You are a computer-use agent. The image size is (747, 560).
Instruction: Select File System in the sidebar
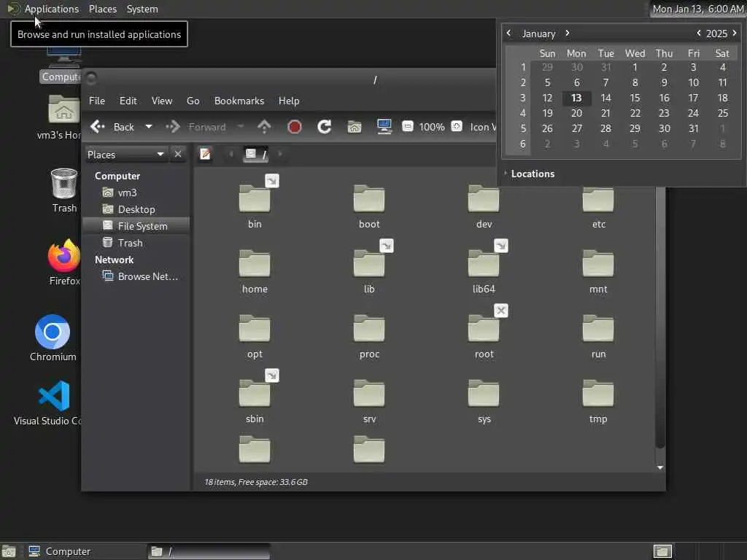136,226
